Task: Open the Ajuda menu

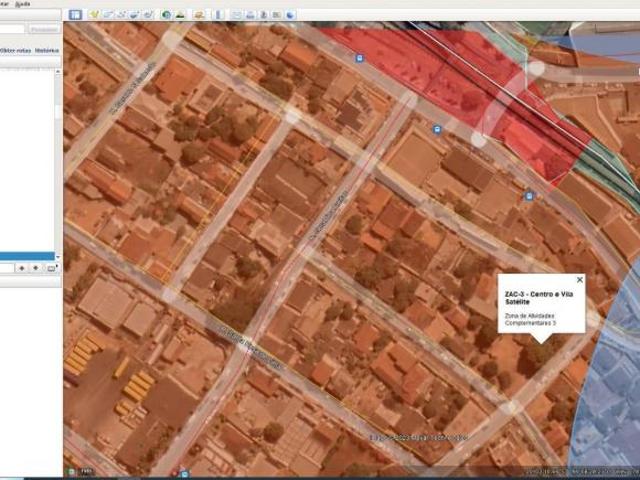Action: (x=22, y=4)
